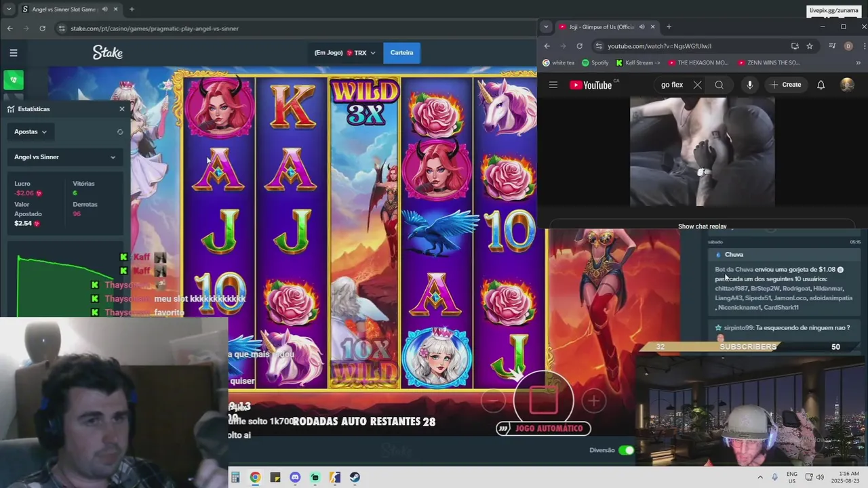Open the Carteira wallet

[x=401, y=53]
